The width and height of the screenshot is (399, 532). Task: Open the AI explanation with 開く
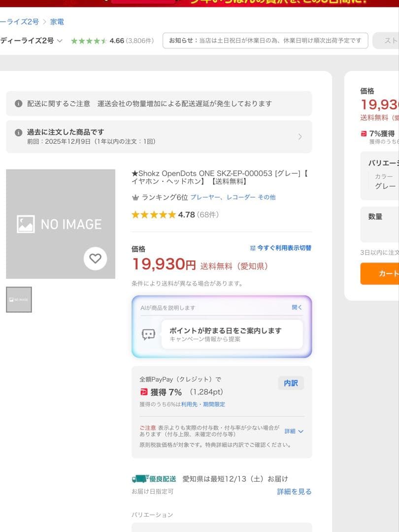tap(297, 307)
